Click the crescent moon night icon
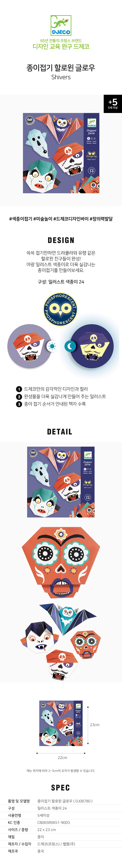The height and width of the screenshot is (868, 122). pyautogui.click(x=70, y=346)
